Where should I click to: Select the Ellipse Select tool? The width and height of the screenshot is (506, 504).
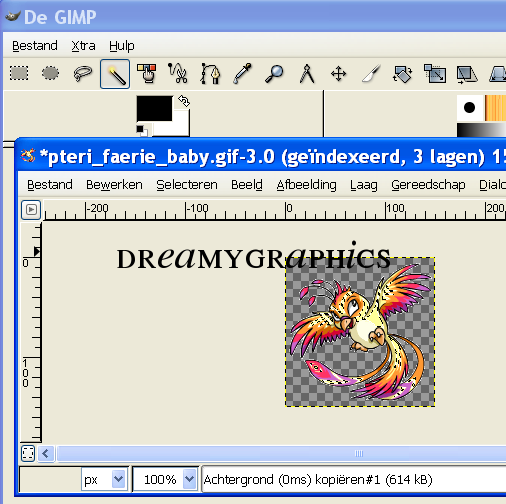pos(51,73)
